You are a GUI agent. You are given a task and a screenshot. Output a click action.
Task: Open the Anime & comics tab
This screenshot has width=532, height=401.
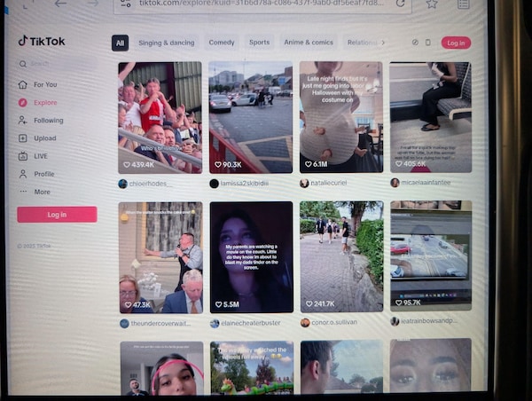[308, 43]
